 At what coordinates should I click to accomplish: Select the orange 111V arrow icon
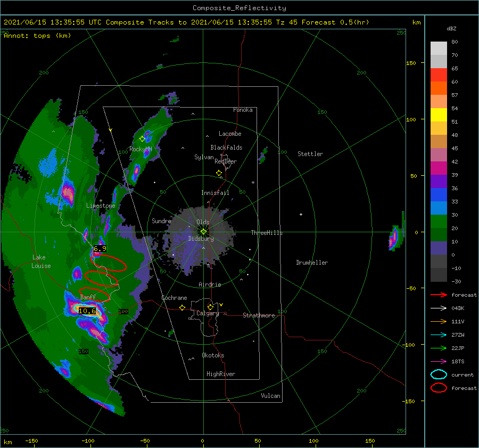(x=439, y=321)
